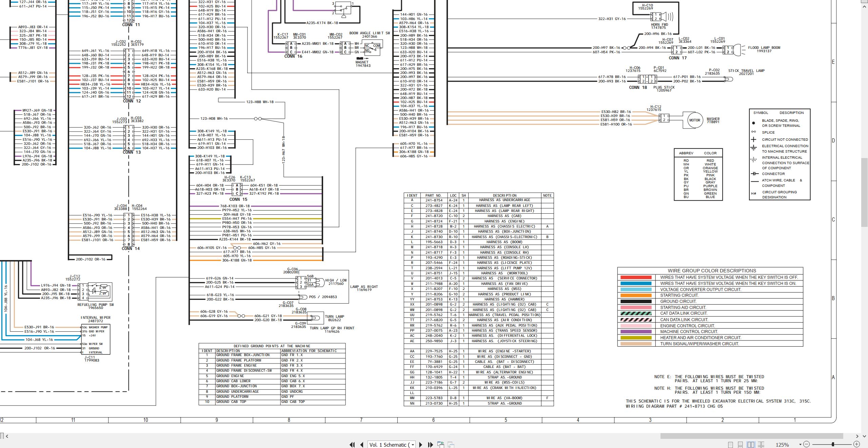This screenshot has width=868, height=448.
Task: Open the 125% zoom level dropdown
Action: coord(800,445)
